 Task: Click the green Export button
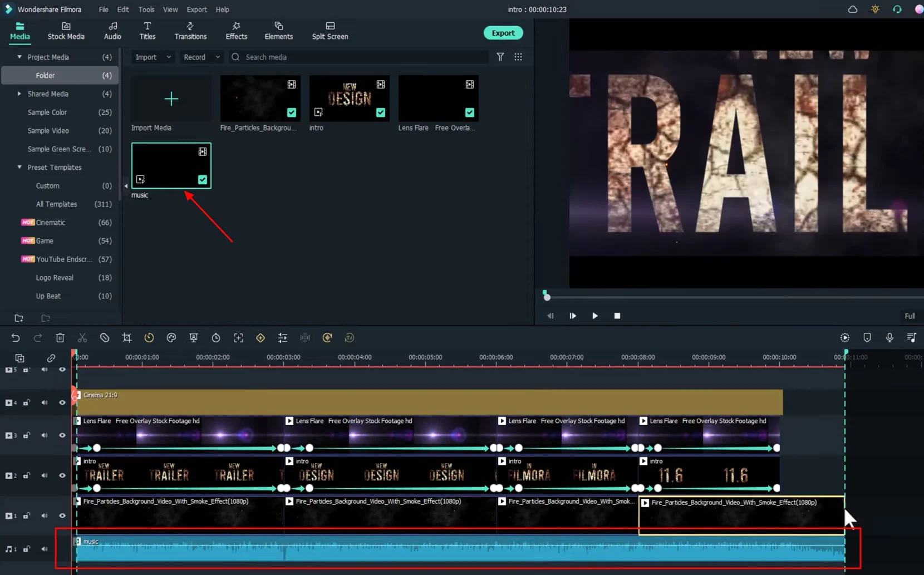(503, 33)
